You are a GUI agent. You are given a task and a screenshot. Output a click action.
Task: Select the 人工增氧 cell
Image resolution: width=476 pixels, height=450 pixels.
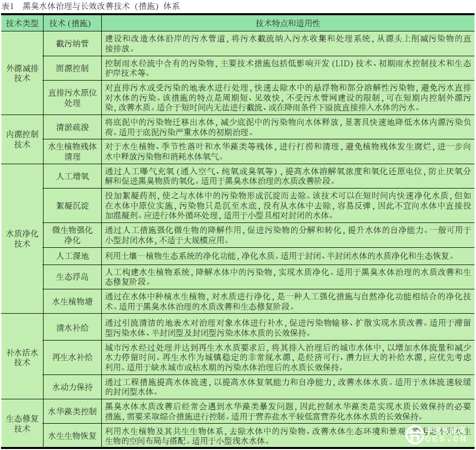[x=72, y=176]
